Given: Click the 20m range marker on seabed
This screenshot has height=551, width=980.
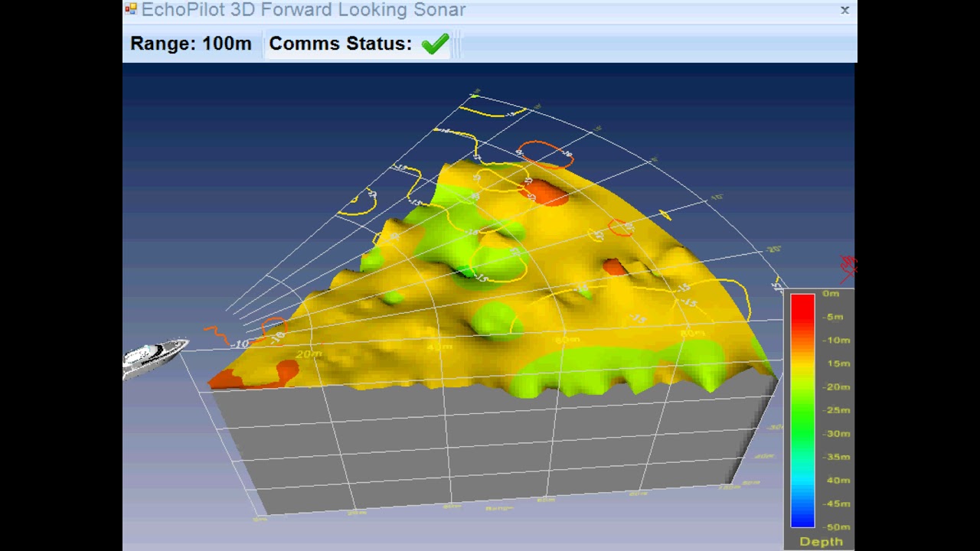Looking at the screenshot, I should point(309,354).
